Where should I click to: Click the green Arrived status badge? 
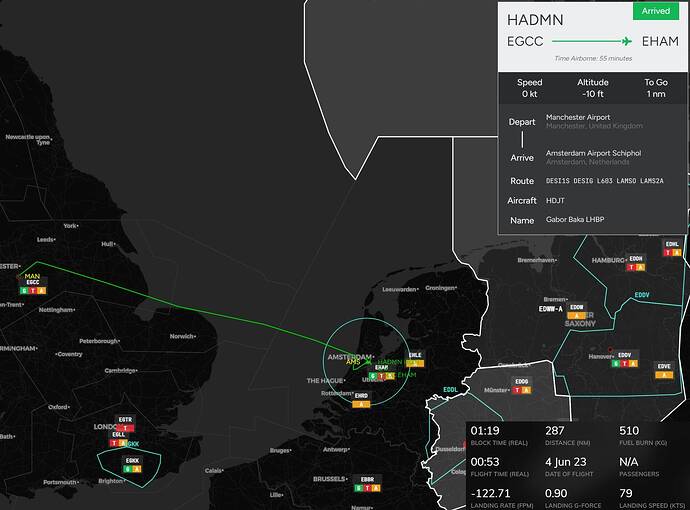point(656,11)
